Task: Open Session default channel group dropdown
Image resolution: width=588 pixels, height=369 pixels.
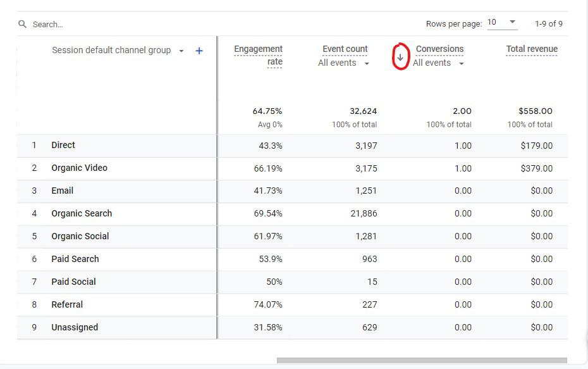Action: tap(181, 51)
